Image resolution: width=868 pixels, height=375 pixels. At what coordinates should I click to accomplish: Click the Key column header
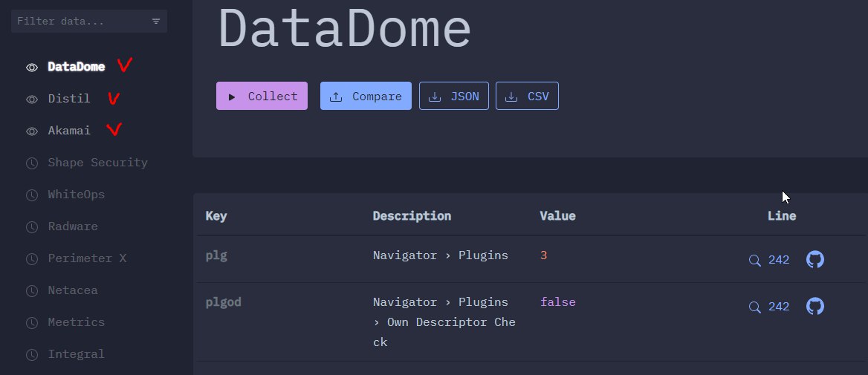[x=216, y=215]
